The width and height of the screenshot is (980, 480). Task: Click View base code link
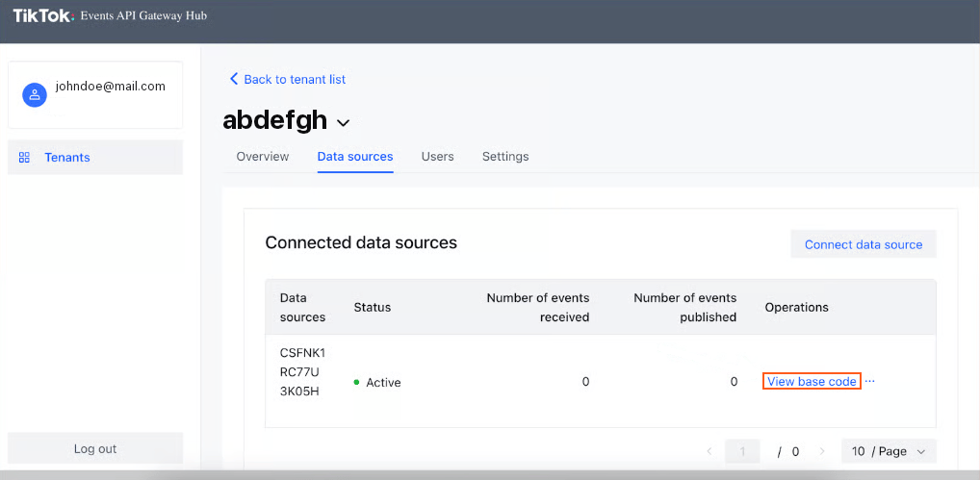click(812, 381)
